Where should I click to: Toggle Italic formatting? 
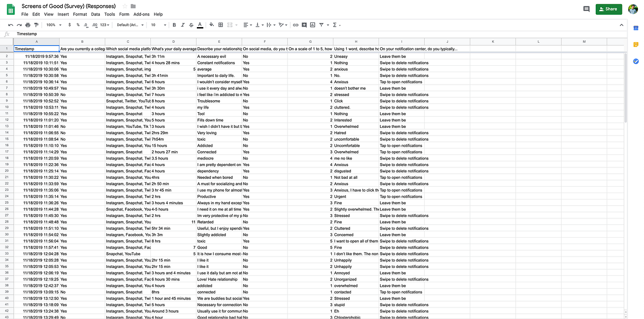tap(183, 25)
